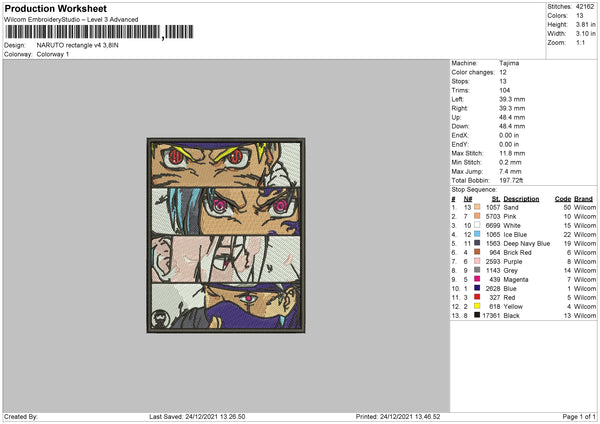Click the Pink color swatch

[x=477, y=216]
